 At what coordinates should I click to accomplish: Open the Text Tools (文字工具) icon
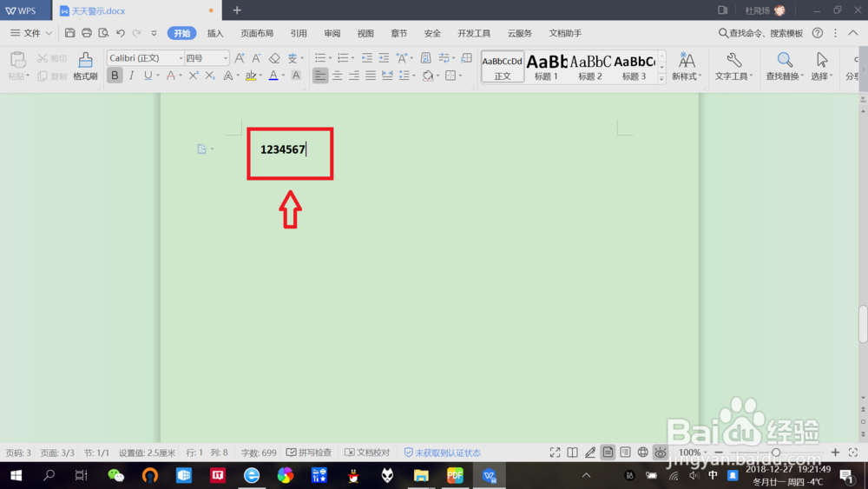733,67
